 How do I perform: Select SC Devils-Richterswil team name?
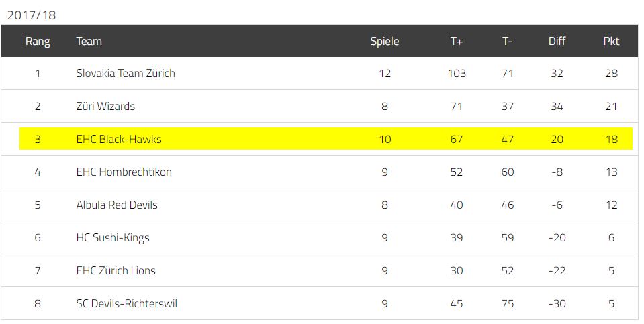[x=127, y=303]
